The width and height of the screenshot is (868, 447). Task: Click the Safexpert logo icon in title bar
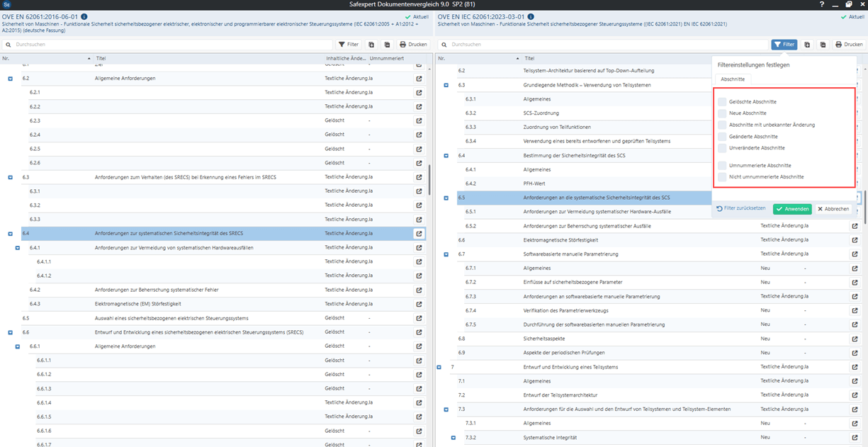pyautogui.click(x=6, y=4)
